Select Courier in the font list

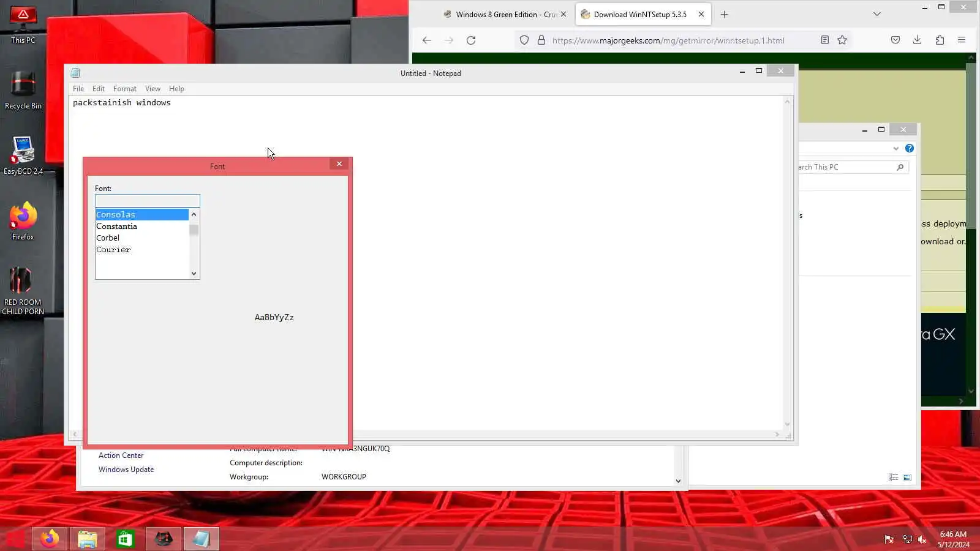pyautogui.click(x=142, y=250)
